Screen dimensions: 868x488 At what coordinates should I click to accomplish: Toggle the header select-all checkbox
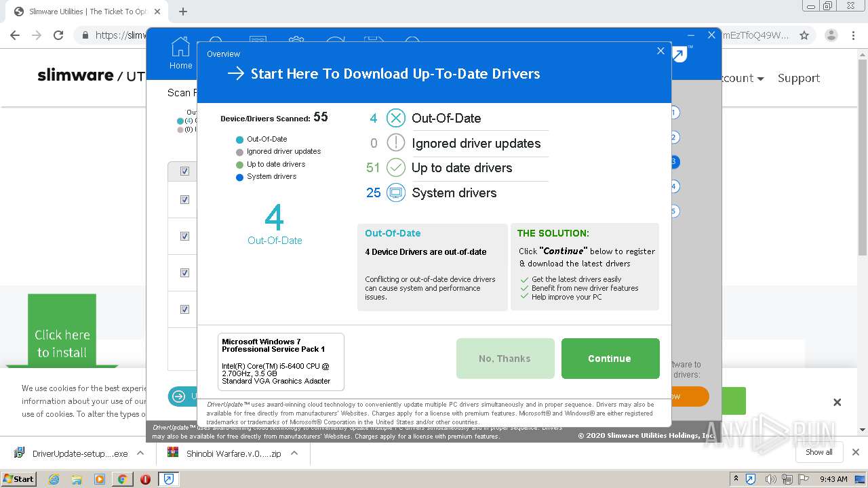click(x=184, y=171)
